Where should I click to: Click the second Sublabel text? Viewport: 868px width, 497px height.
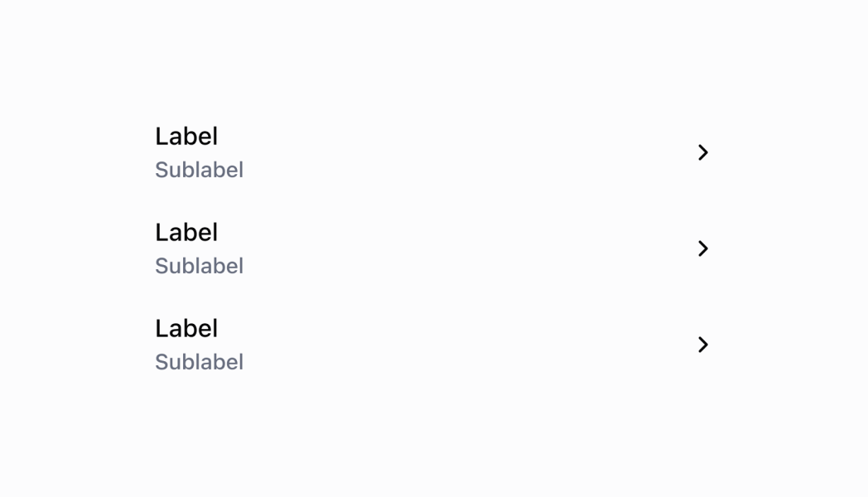pos(200,266)
